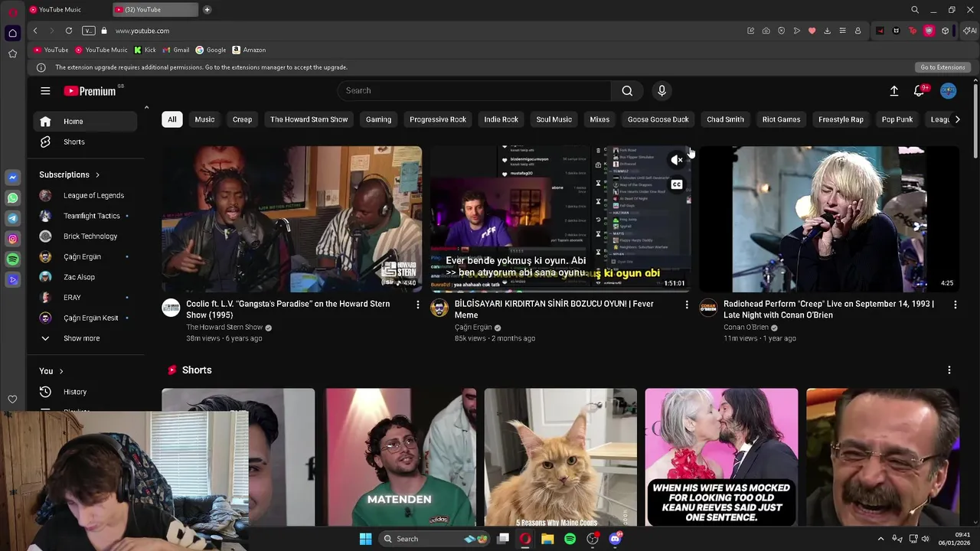980x551 pixels.
Task: Switch to the YouTube Music tab
Action: click(x=66, y=10)
